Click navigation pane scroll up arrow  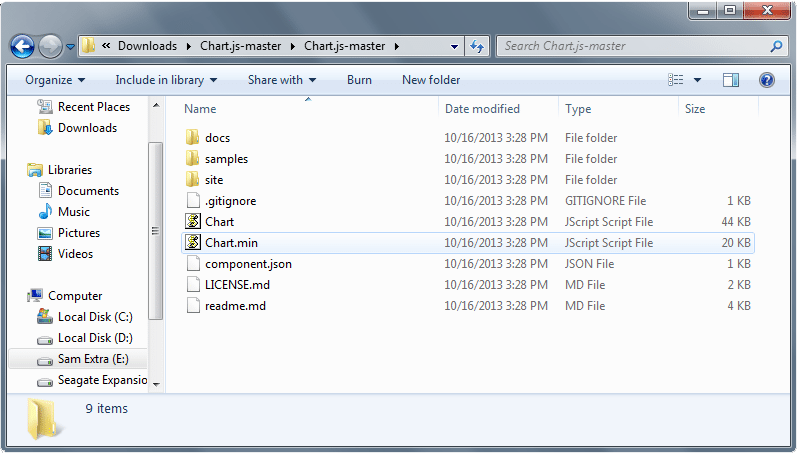point(156,106)
